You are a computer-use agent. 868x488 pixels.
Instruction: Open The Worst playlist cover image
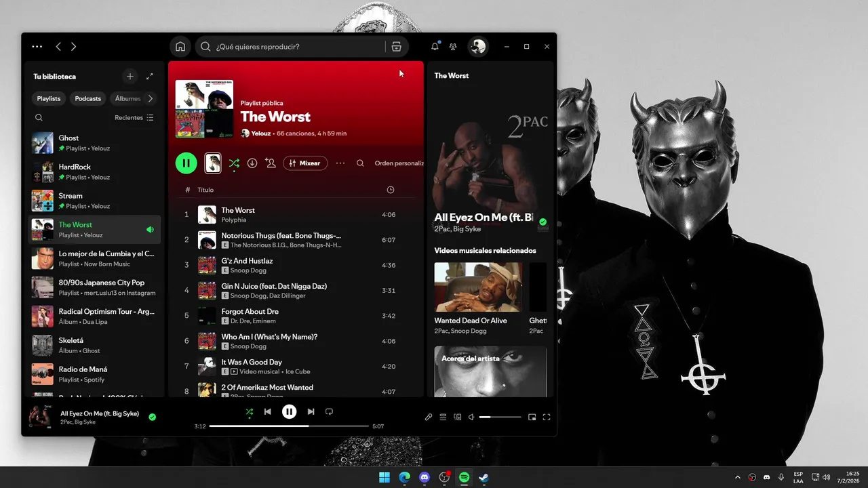204,109
